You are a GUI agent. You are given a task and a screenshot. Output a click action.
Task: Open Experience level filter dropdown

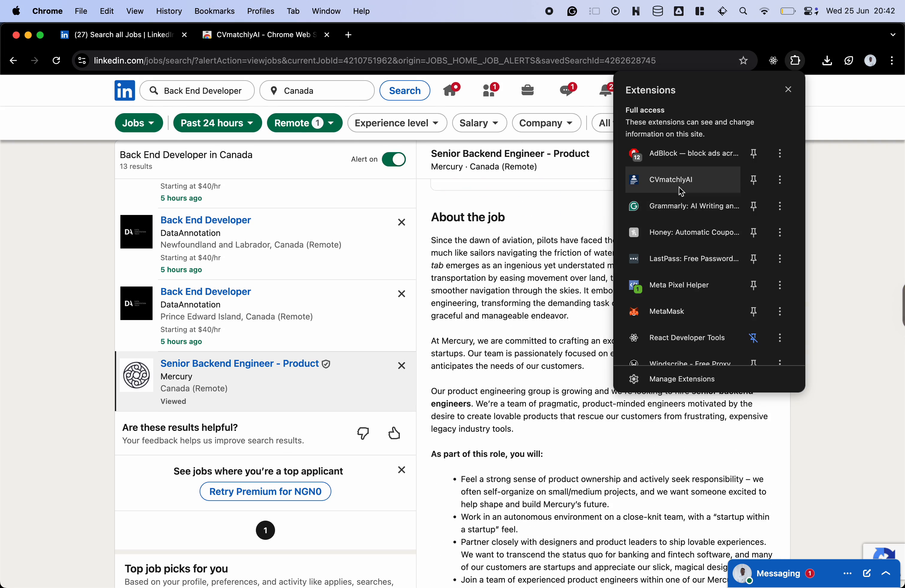pos(397,123)
